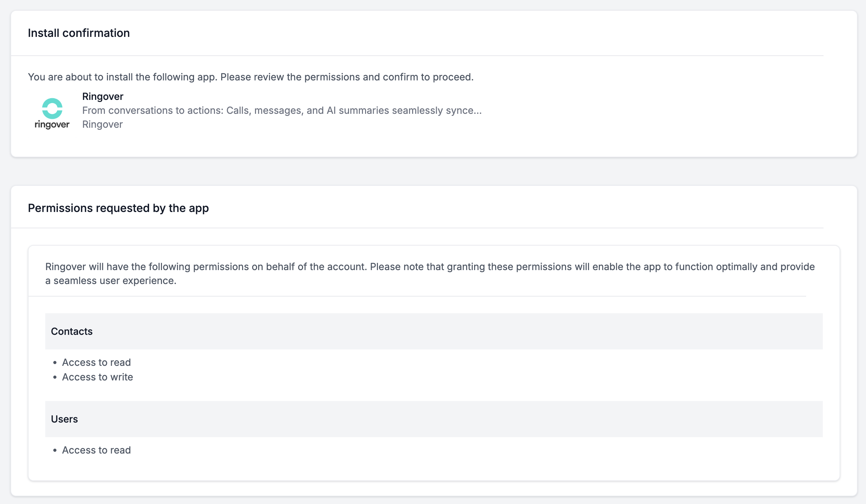The height and width of the screenshot is (504, 866).
Task: Click the 'Install confirmation' heading
Action: (x=79, y=33)
